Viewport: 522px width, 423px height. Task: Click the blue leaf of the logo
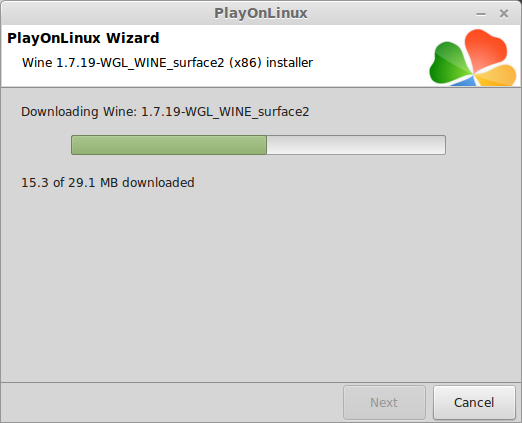pos(464,81)
